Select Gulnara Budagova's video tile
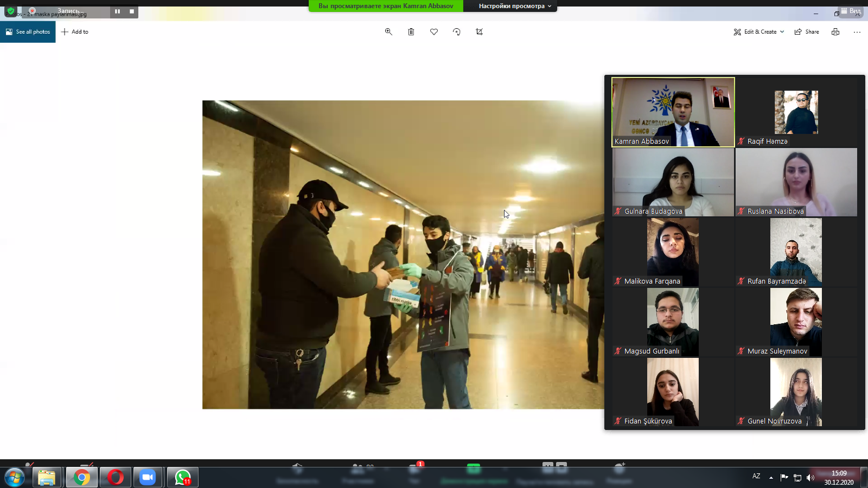868x488 pixels. pos(673,182)
